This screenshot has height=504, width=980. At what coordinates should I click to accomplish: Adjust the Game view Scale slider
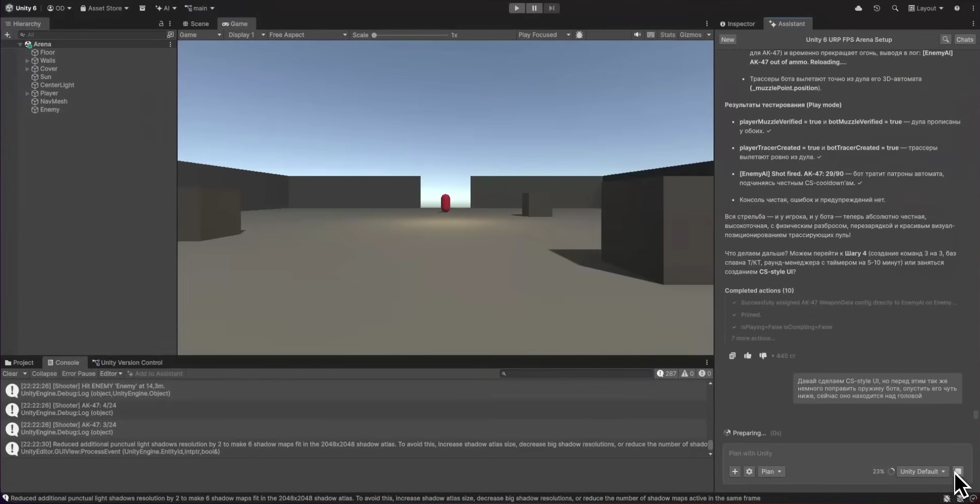pyautogui.click(x=410, y=35)
